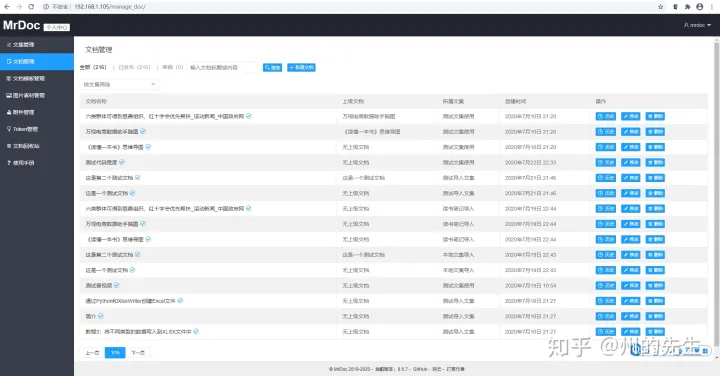
Task: Click the 新建文档 button
Action: tap(301, 67)
